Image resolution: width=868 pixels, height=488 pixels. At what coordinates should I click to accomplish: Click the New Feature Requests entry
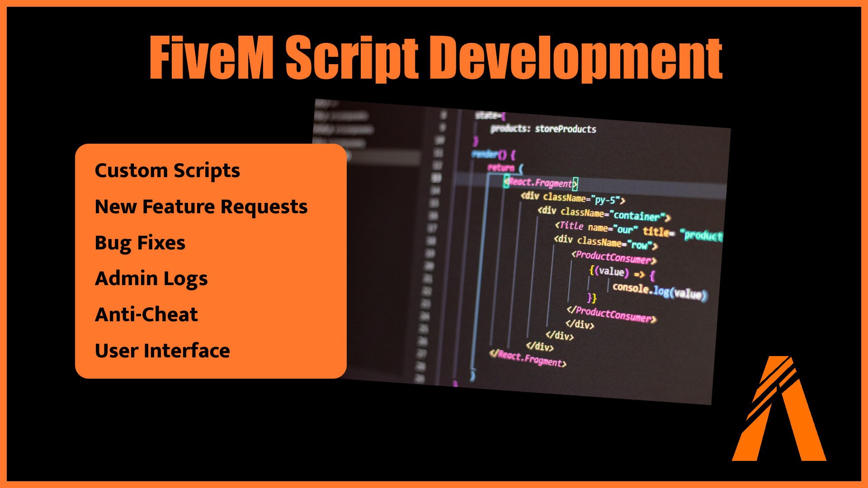201,206
